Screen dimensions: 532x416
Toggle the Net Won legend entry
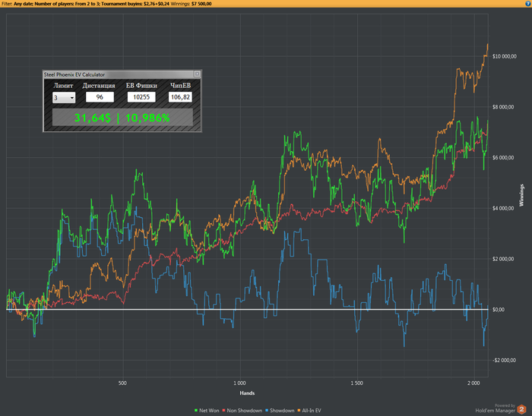(x=207, y=410)
